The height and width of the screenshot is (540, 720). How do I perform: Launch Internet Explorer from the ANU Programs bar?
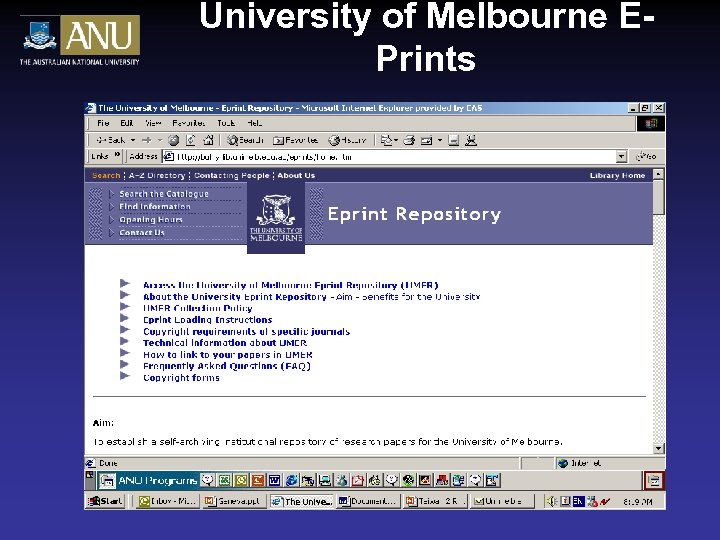pos(291,481)
